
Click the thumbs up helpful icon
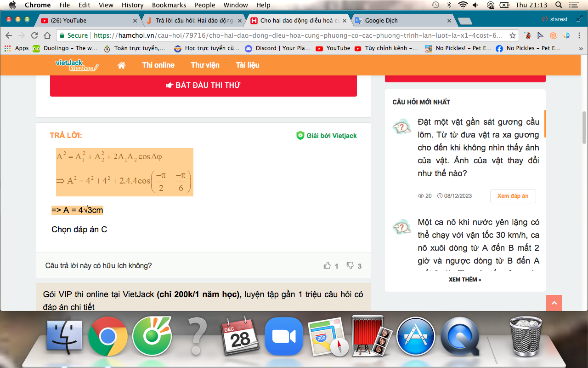click(x=327, y=265)
